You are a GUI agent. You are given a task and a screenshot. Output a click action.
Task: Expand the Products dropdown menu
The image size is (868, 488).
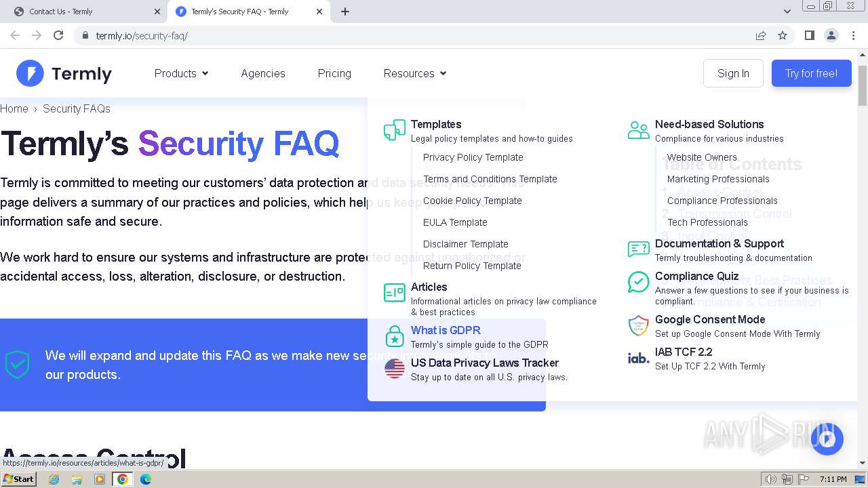pyautogui.click(x=181, y=73)
